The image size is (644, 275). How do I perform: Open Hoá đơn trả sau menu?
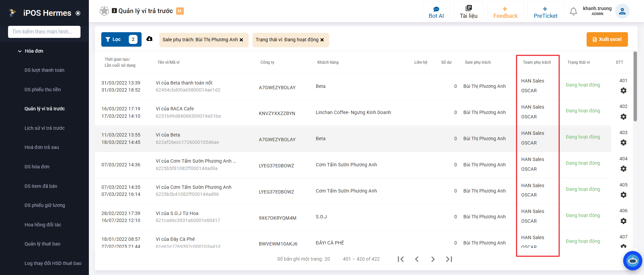click(42, 147)
